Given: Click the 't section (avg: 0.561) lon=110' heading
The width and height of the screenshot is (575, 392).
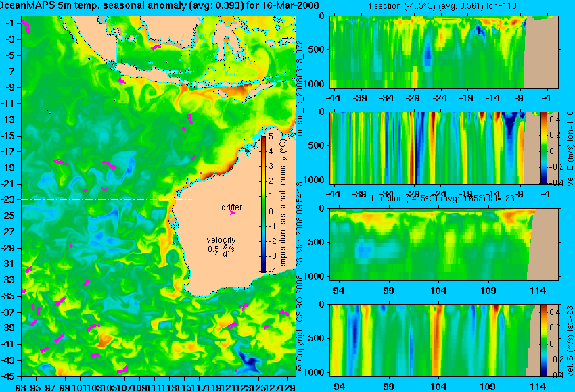Looking at the screenshot, I should coord(442,6).
